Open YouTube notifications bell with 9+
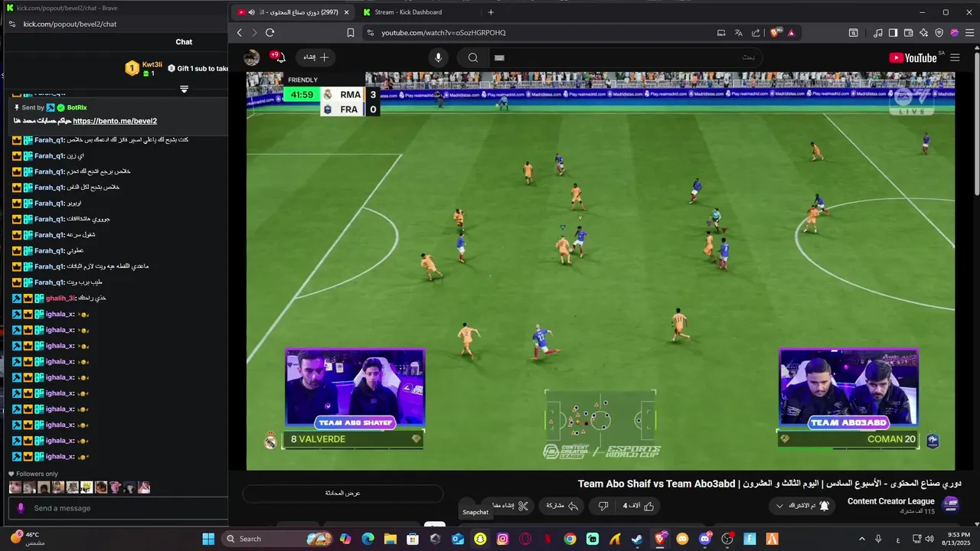The height and width of the screenshot is (551, 980). [x=278, y=57]
